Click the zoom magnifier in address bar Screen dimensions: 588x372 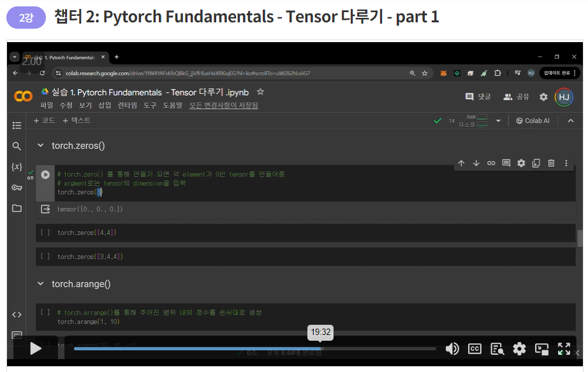pyautogui.click(x=413, y=73)
